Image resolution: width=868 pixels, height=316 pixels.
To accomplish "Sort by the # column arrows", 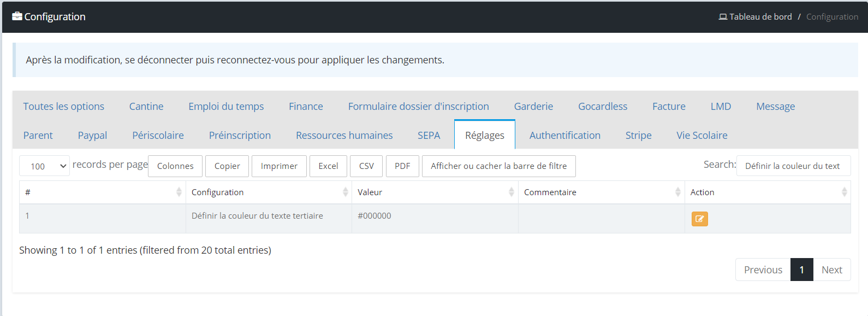I will (179, 192).
